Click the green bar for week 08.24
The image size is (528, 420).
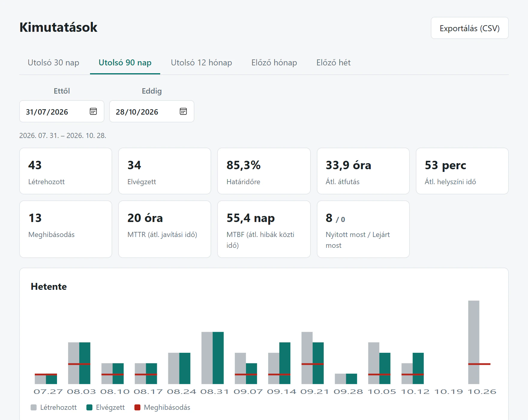pyautogui.click(x=185, y=368)
